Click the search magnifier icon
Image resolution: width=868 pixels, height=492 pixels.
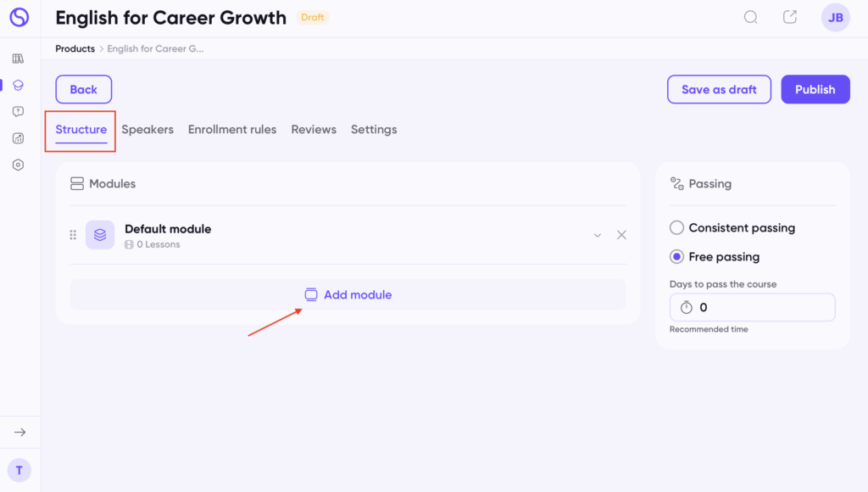pyautogui.click(x=750, y=17)
